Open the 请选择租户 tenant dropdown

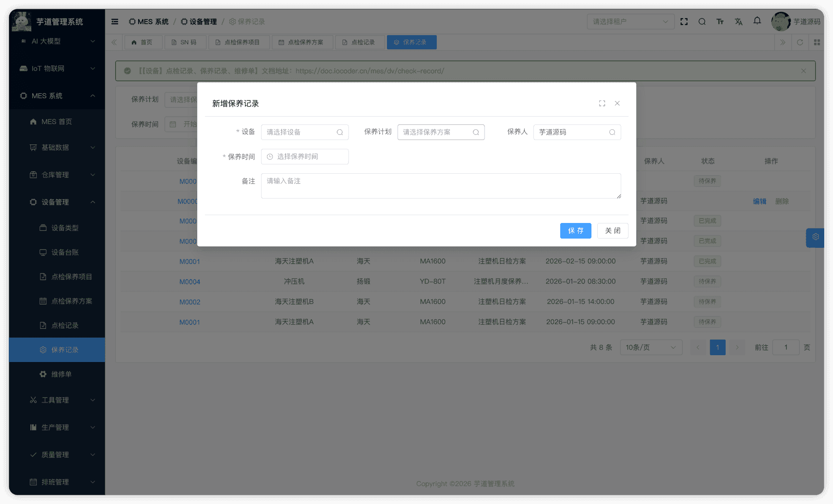coord(630,21)
